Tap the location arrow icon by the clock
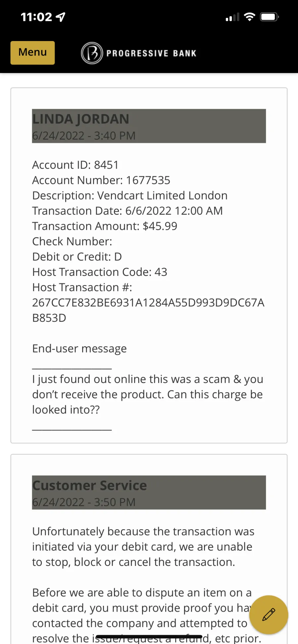The height and width of the screenshot is (644, 298). (x=61, y=17)
